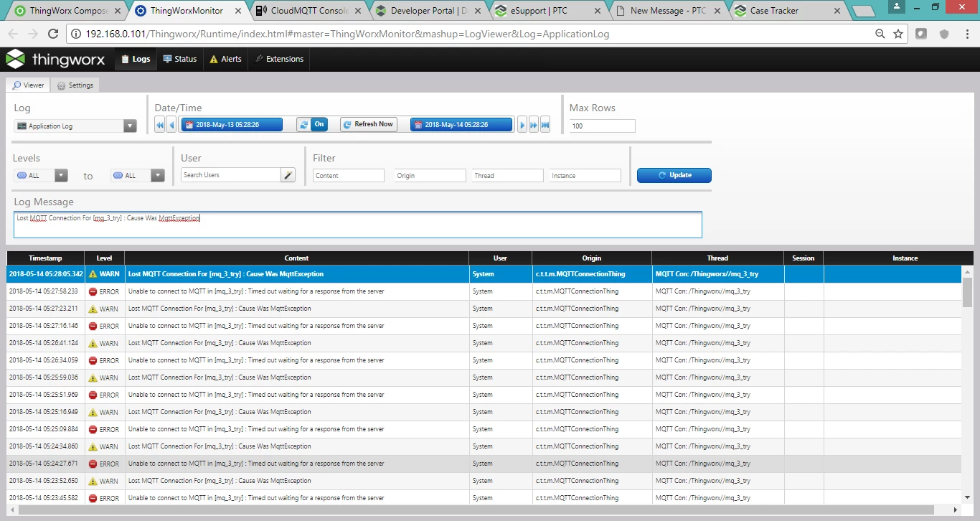The height and width of the screenshot is (521, 980).
Task: Click the user picker wand icon
Action: [288, 175]
